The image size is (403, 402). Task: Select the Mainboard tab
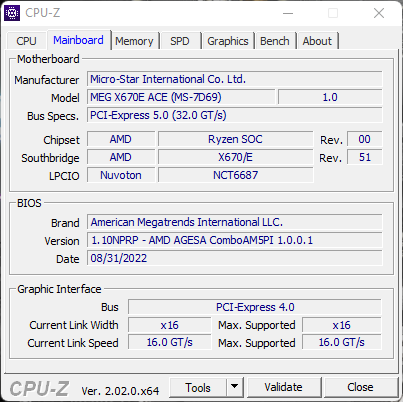point(78,40)
